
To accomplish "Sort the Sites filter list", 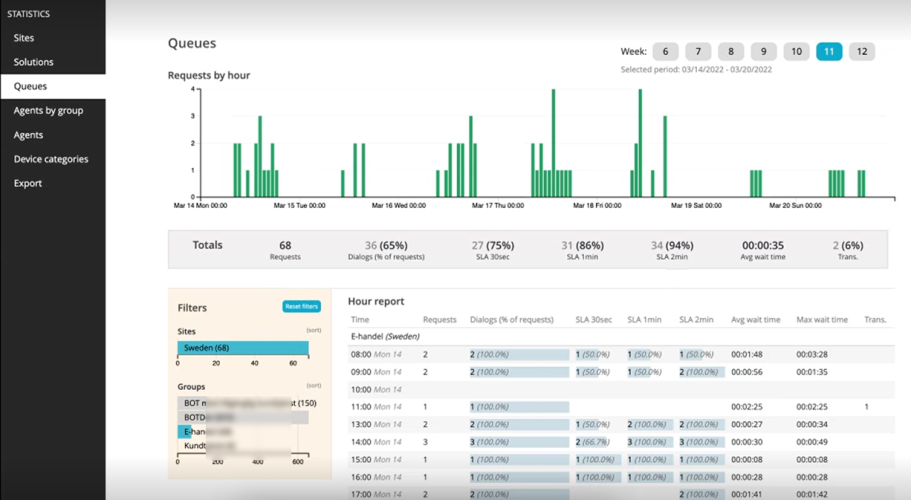I will click(x=312, y=329).
